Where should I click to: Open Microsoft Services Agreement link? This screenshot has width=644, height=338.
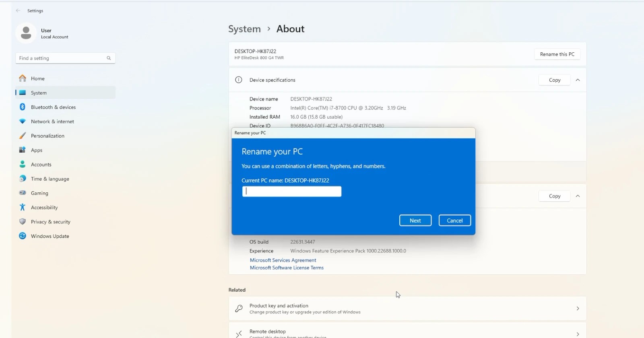(x=283, y=260)
